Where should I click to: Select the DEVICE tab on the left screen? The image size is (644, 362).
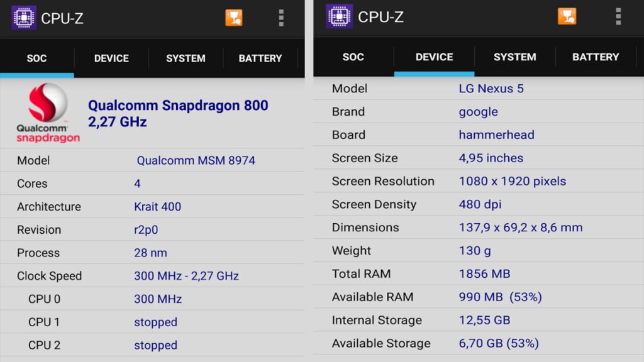111,58
